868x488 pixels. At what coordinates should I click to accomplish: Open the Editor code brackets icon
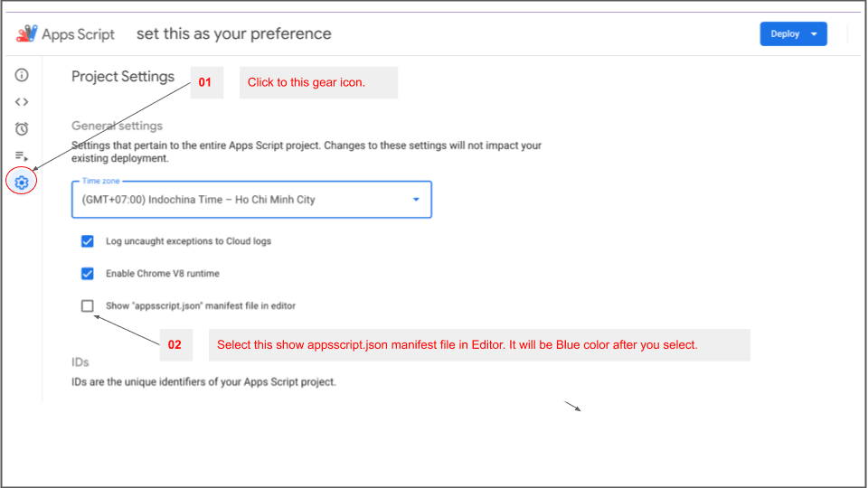22,102
